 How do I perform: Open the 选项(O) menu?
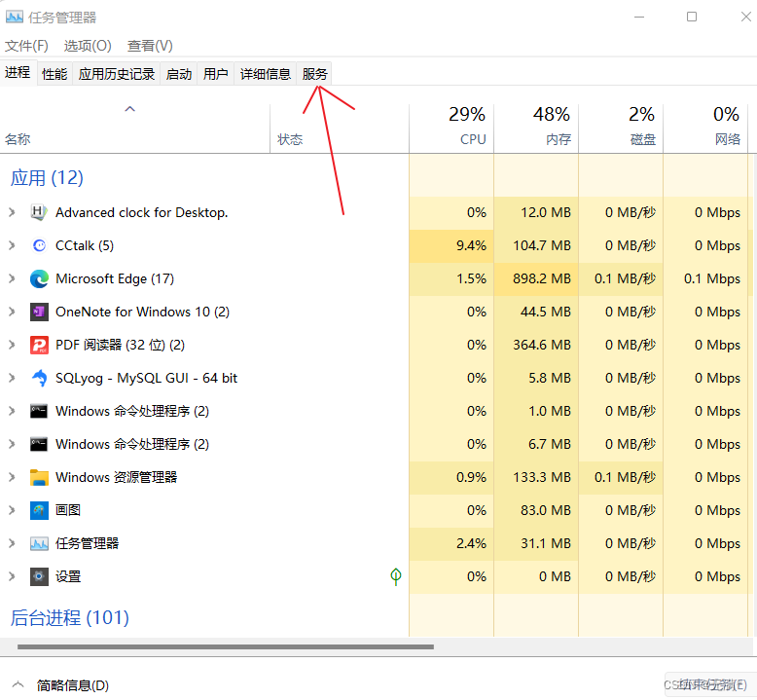[x=88, y=46]
